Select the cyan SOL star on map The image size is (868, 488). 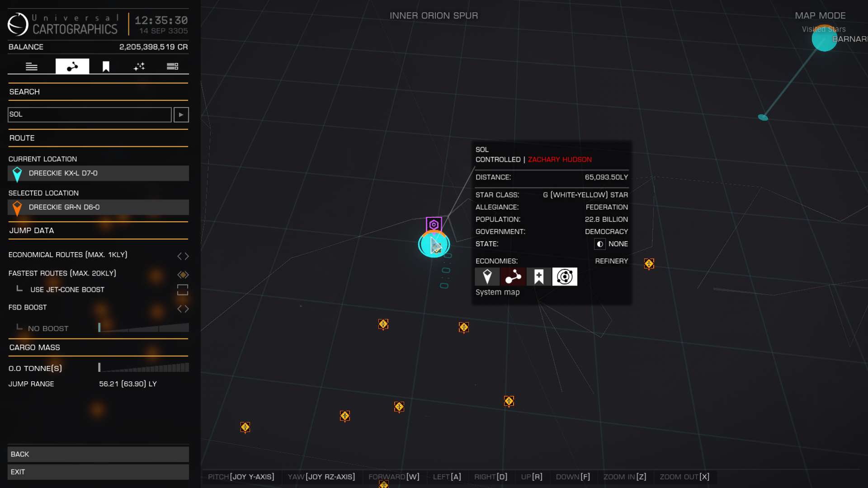coord(434,244)
